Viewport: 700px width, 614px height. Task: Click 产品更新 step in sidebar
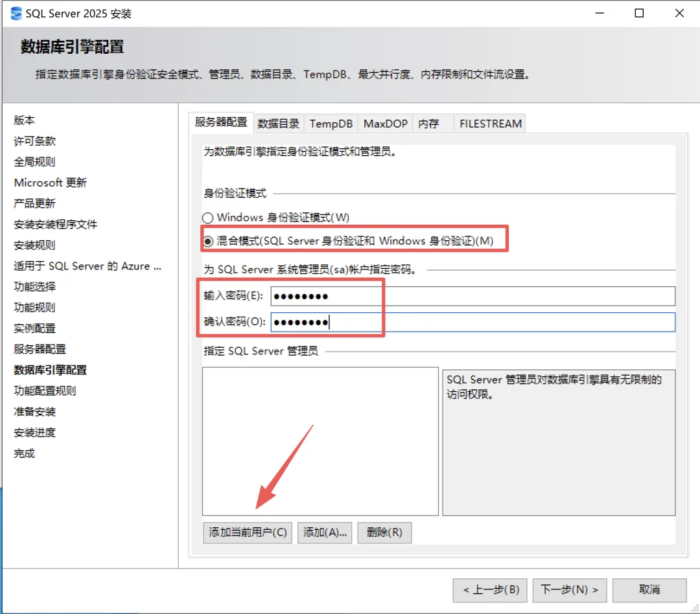coord(35,203)
